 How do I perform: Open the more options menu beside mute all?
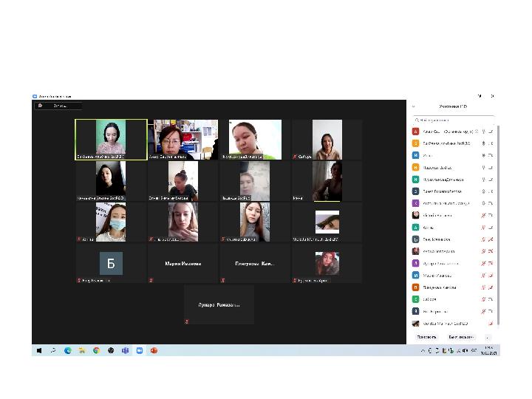488,337
